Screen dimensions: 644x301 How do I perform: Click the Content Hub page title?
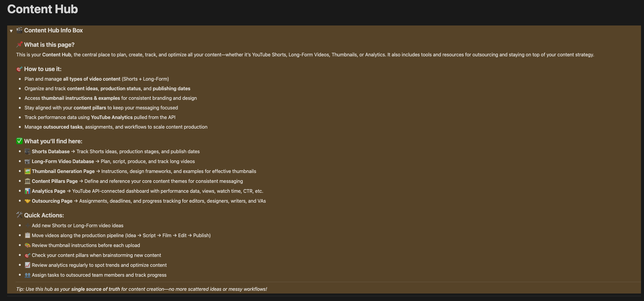[x=43, y=9]
